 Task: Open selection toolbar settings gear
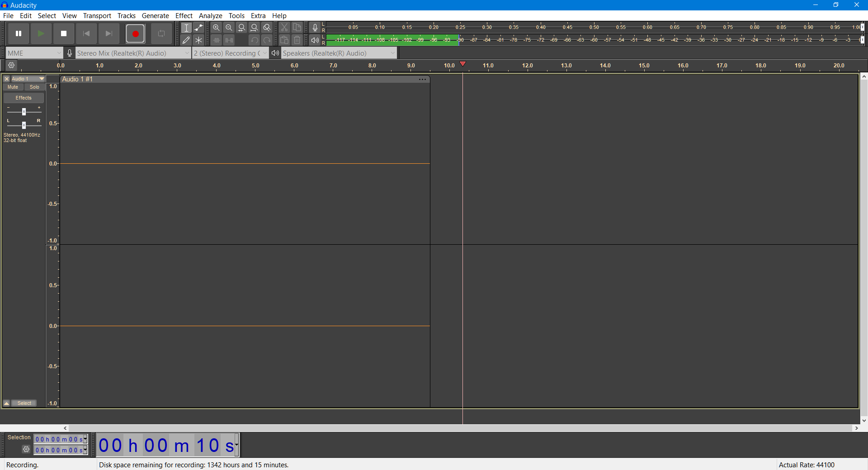tap(26, 449)
